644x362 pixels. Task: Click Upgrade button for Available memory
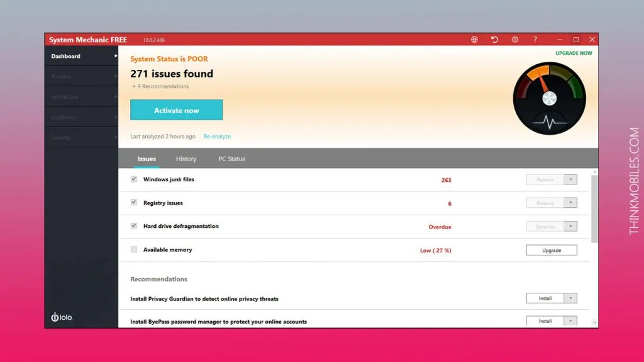[552, 250]
